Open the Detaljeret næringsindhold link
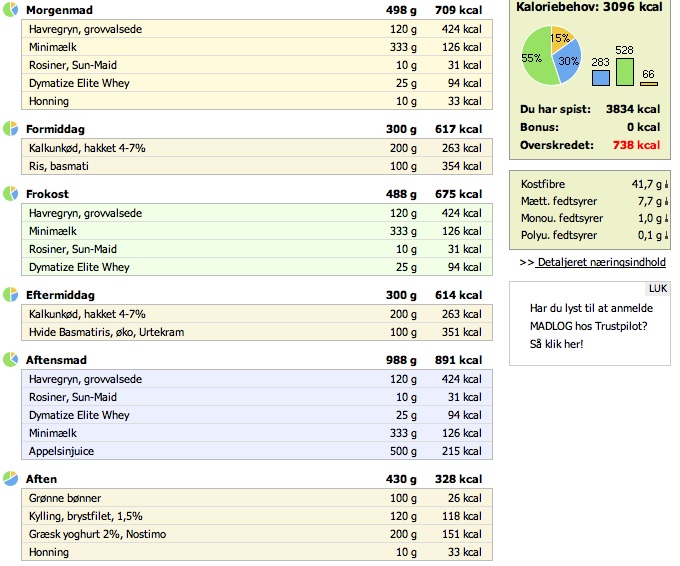Viewport: 680px width, 566px height. [600, 262]
